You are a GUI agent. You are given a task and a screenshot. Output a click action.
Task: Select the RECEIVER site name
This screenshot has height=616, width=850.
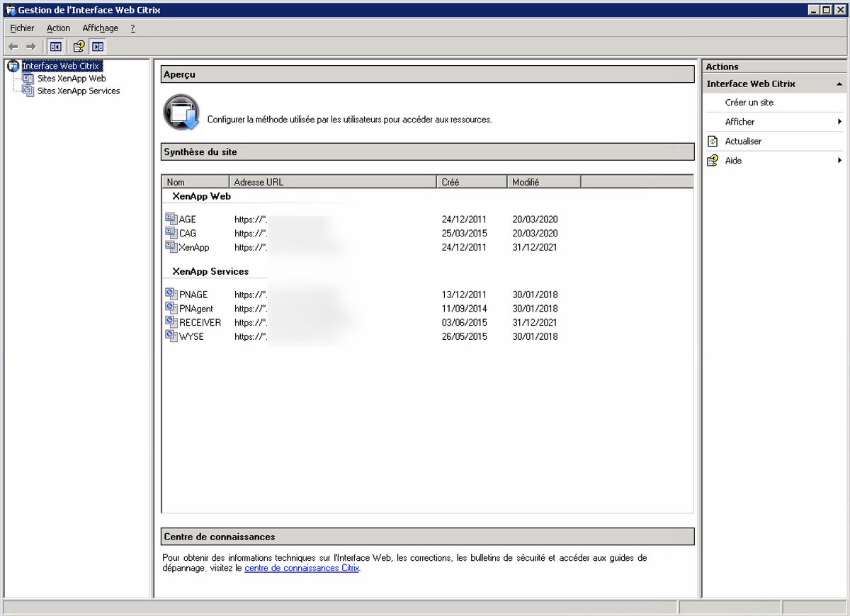(200, 322)
